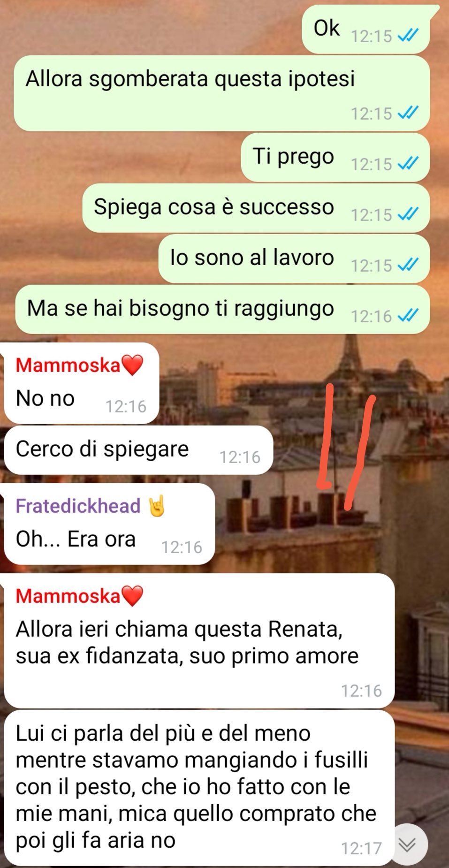Viewport: 449px width, 868px height.
Task: Tap the 'Ok' sent message bubble
Action: pyautogui.click(x=366, y=29)
